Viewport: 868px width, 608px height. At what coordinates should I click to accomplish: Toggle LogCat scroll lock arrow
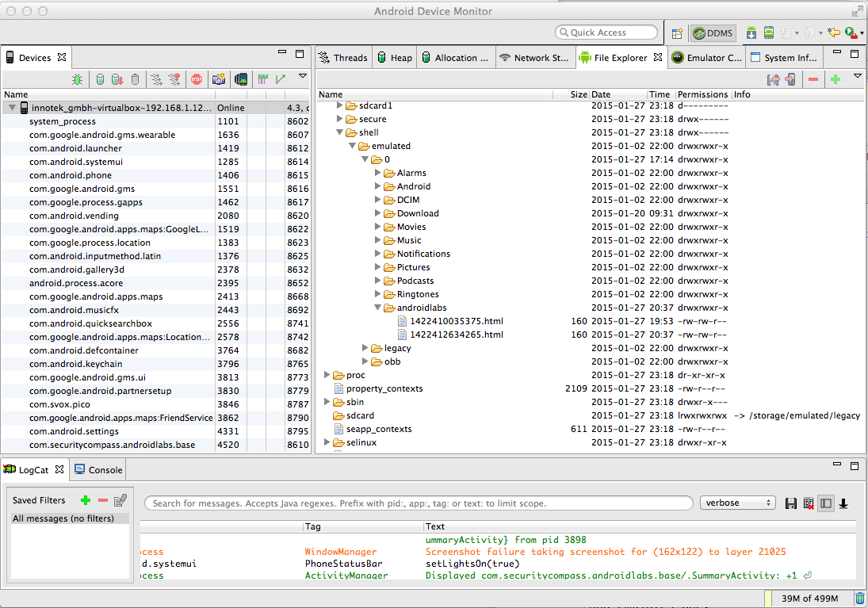[x=843, y=503]
